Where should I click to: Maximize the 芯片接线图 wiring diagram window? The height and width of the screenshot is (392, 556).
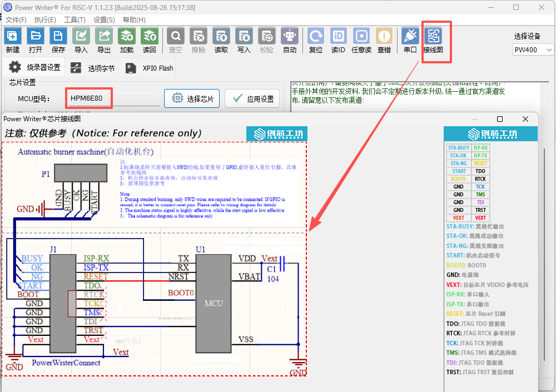click(x=500, y=119)
